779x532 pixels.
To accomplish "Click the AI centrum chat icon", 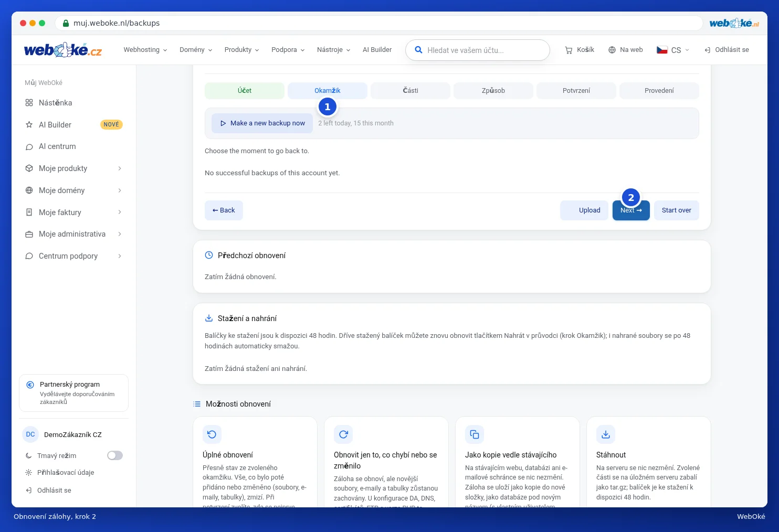I will pos(29,147).
